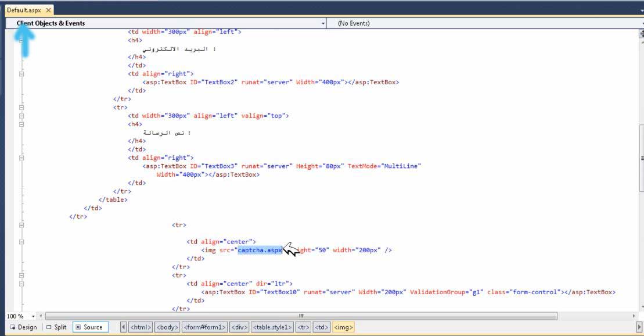644x336 pixels.
Task: Switch to Design view
Action: click(23, 327)
